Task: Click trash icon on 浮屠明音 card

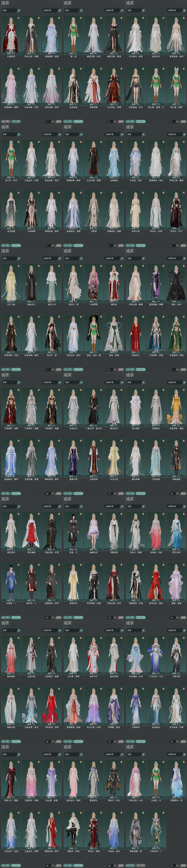Action: point(121,514)
